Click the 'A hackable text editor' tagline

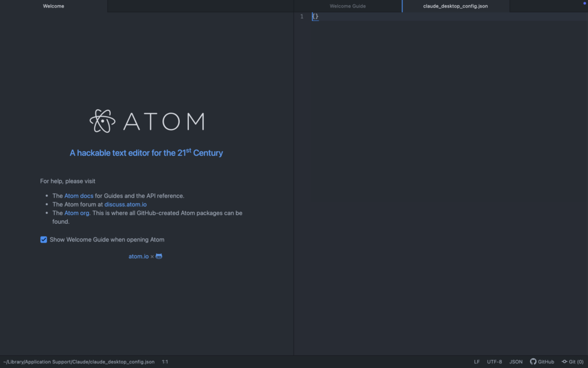(146, 152)
